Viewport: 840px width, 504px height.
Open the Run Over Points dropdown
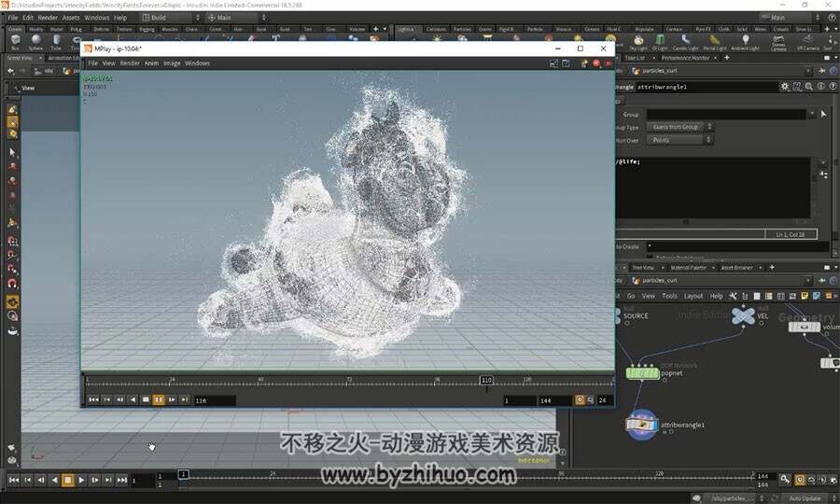[x=679, y=140]
